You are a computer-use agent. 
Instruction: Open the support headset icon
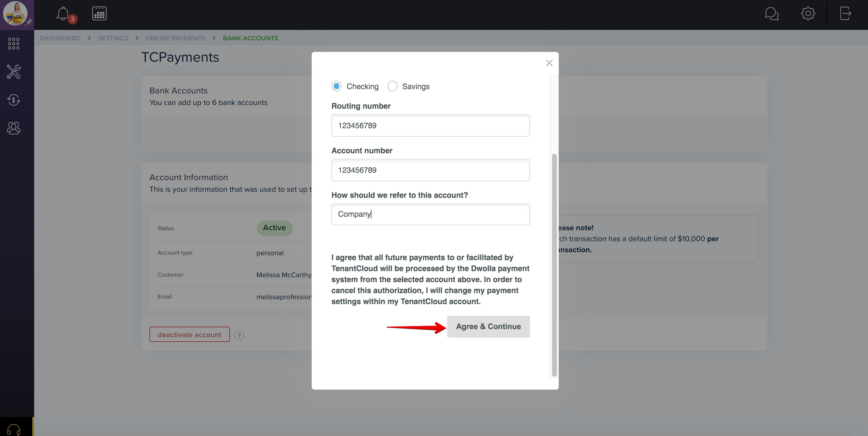14,430
